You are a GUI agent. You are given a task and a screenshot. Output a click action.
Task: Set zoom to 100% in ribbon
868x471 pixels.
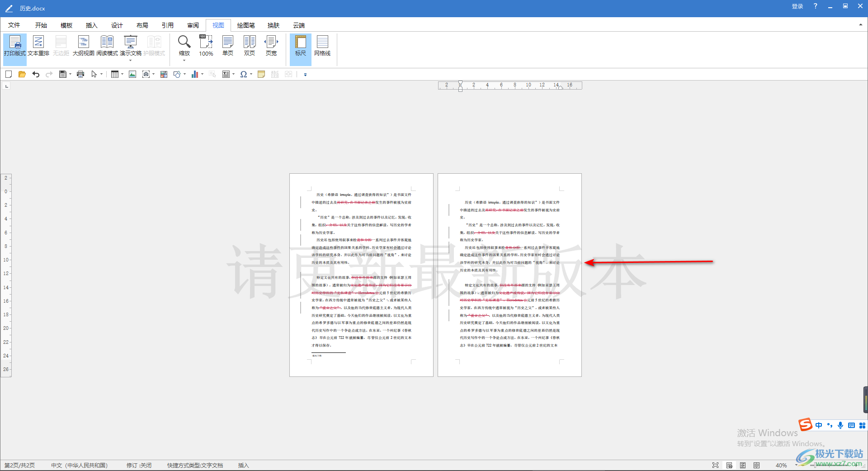206,46
